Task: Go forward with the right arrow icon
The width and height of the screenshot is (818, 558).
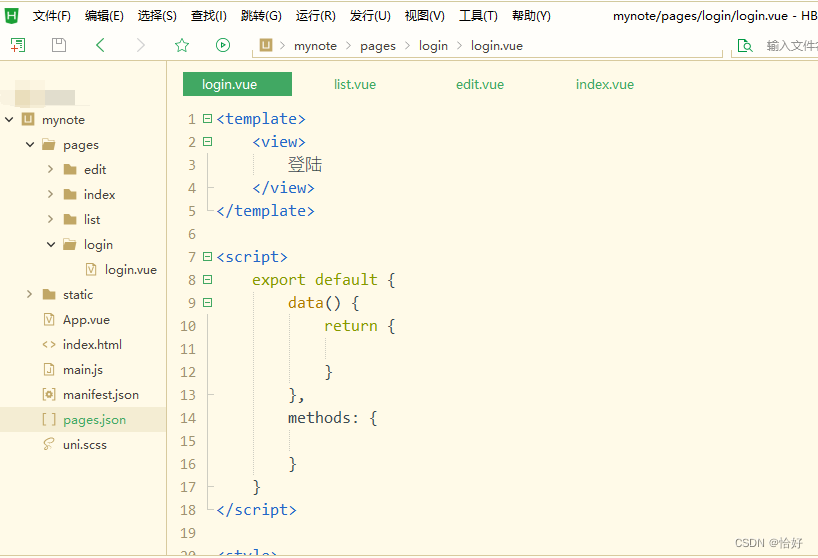Action: 140,45
